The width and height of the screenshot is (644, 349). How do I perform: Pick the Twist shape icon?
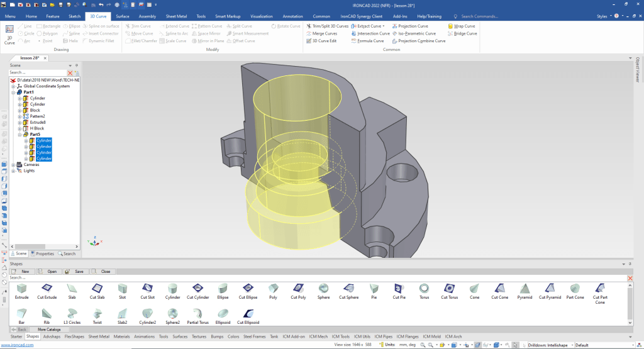click(x=97, y=313)
